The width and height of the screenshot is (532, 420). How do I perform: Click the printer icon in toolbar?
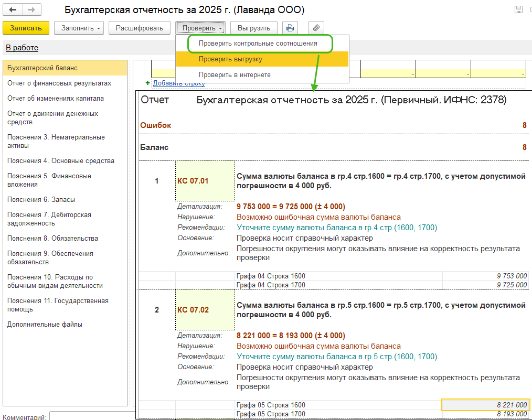click(290, 28)
